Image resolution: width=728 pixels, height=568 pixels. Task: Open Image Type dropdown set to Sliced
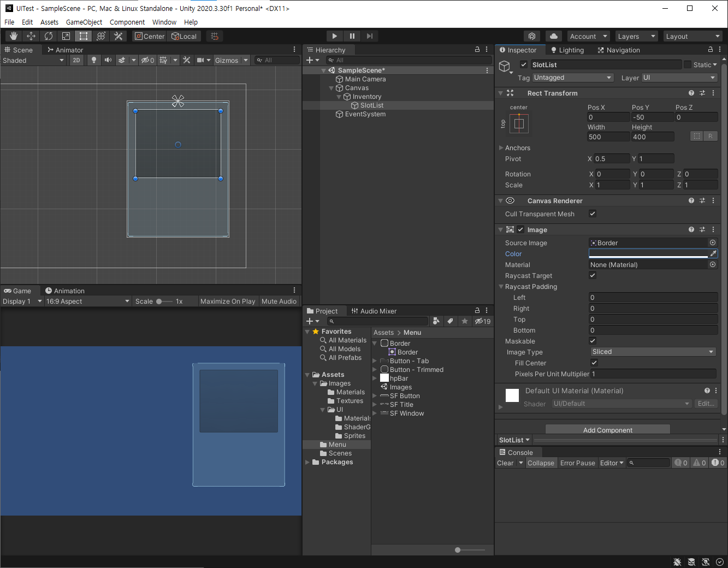click(x=653, y=352)
